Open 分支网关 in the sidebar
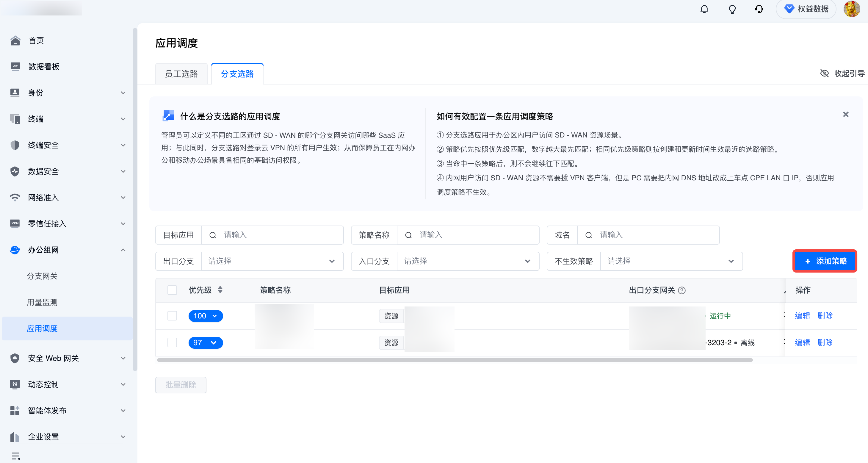Screen dimensions: 868x463 point(42,276)
